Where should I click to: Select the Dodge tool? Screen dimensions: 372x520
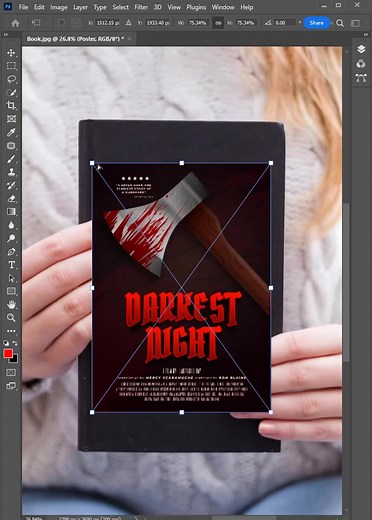(11, 238)
